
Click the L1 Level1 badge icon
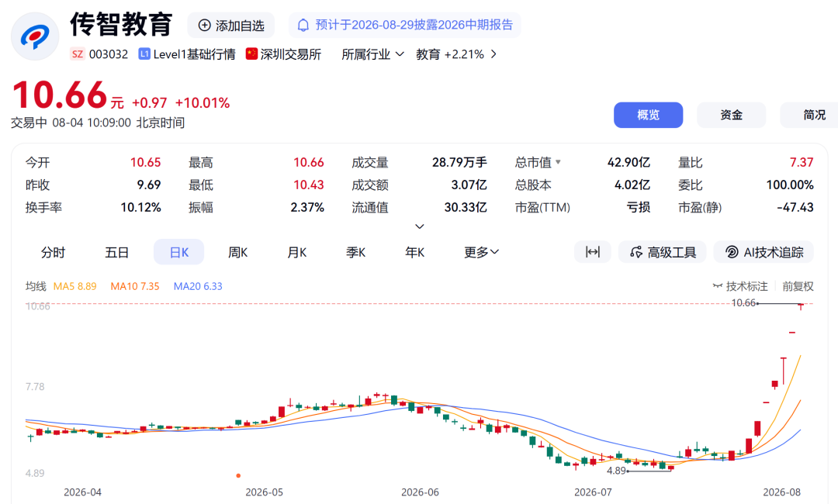(x=144, y=54)
